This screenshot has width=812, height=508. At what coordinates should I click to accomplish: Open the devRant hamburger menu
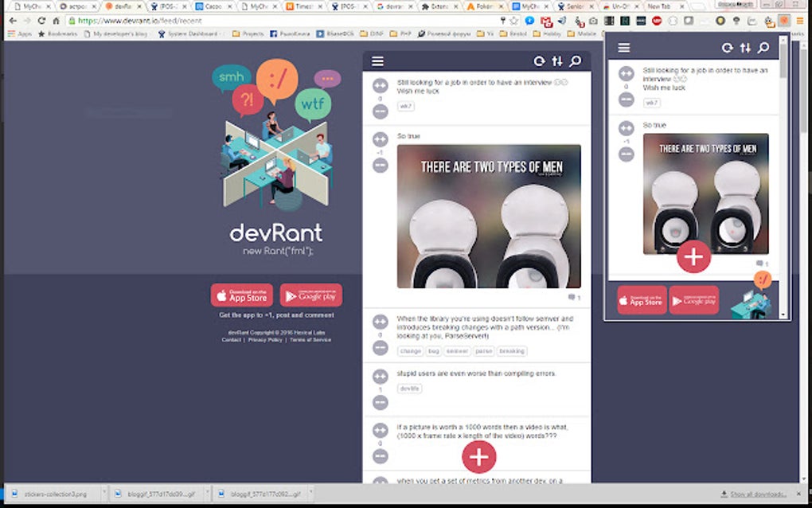[x=377, y=61]
